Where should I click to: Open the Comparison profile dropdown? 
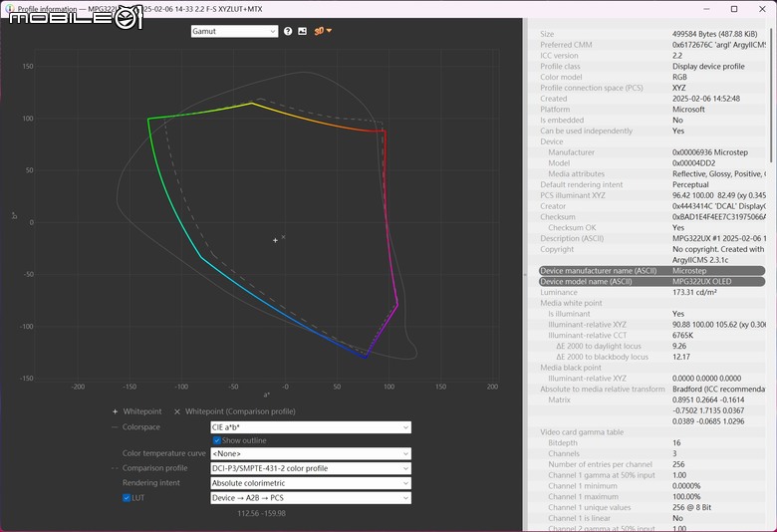311,468
